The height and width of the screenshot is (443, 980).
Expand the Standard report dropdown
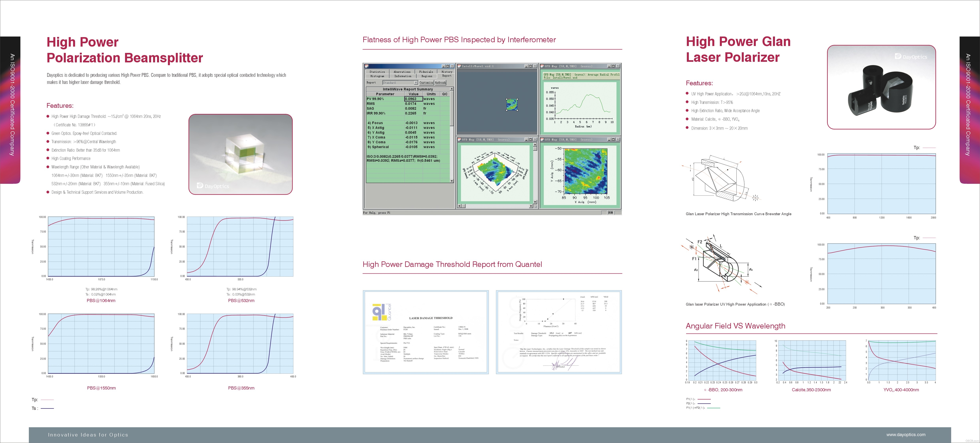pos(416,83)
